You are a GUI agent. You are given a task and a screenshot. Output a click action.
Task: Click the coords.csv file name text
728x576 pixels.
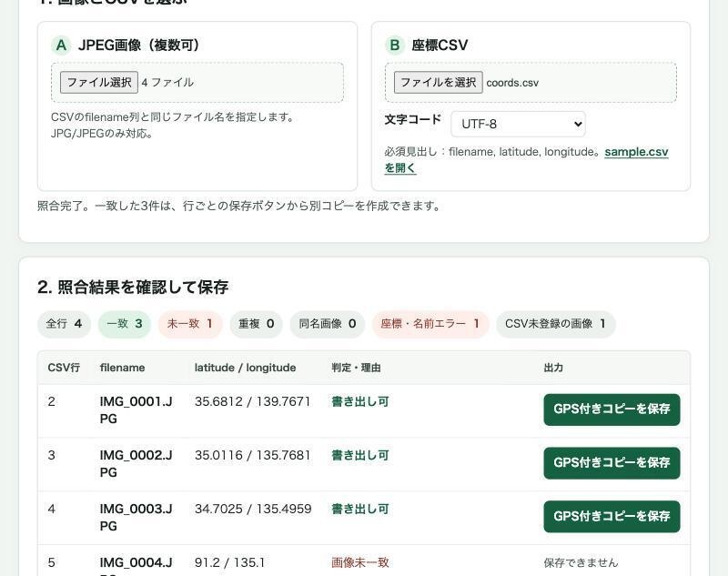coord(512,83)
